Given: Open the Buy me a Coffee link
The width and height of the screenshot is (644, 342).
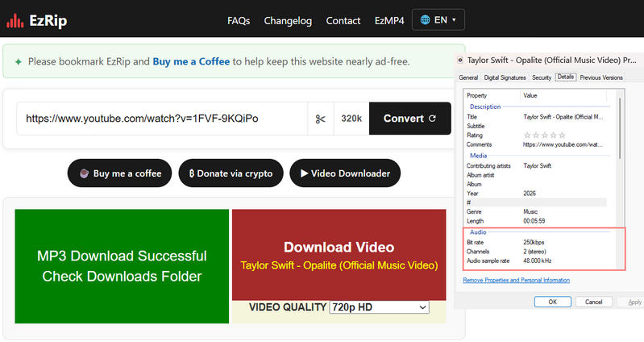Looking at the screenshot, I should point(191,61).
